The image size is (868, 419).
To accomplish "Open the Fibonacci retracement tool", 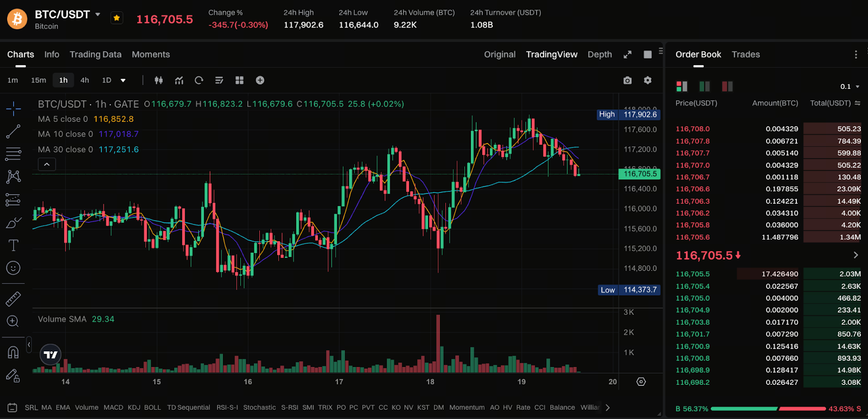I will (x=13, y=154).
